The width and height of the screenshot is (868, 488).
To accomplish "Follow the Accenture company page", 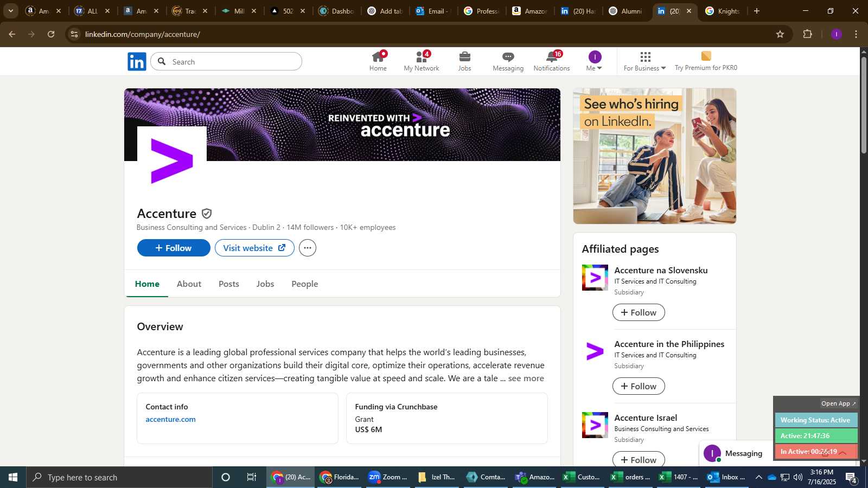I will [174, 248].
